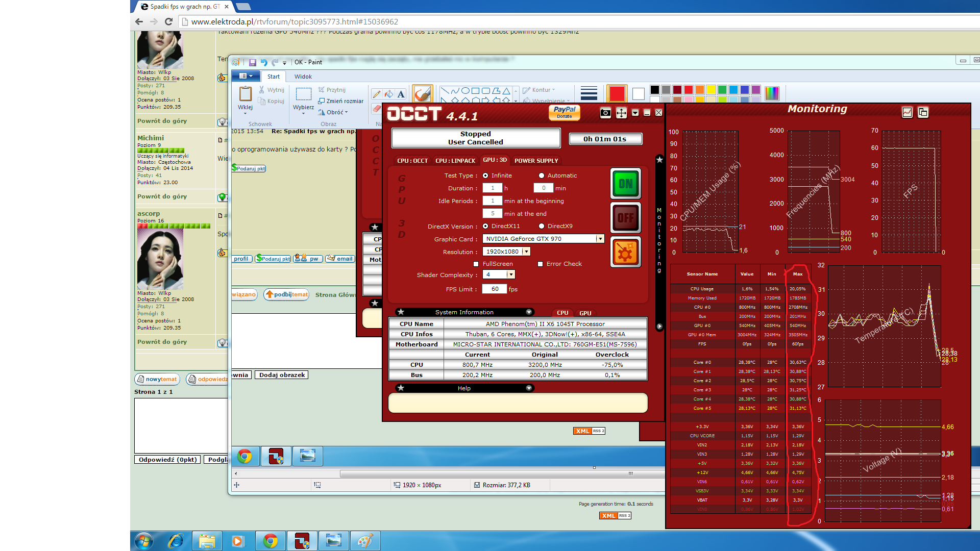Click the Paste (Wklej) clipboard icon in Paint
This screenshot has height=551, width=980.
[246, 94]
